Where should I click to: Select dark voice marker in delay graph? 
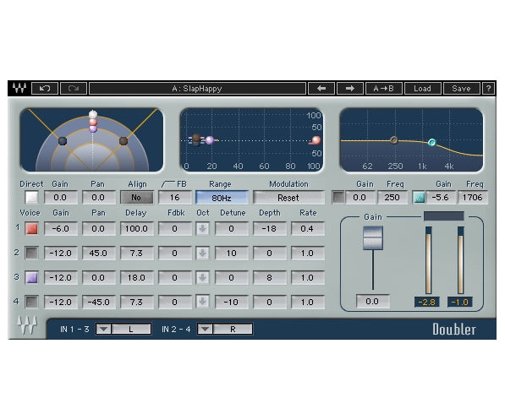tap(196, 140)
